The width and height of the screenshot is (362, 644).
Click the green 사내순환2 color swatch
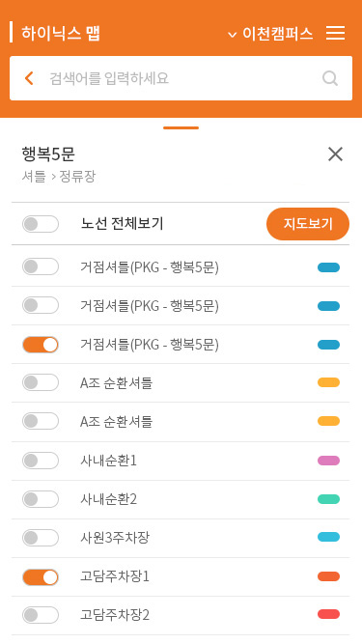[329, 499]
